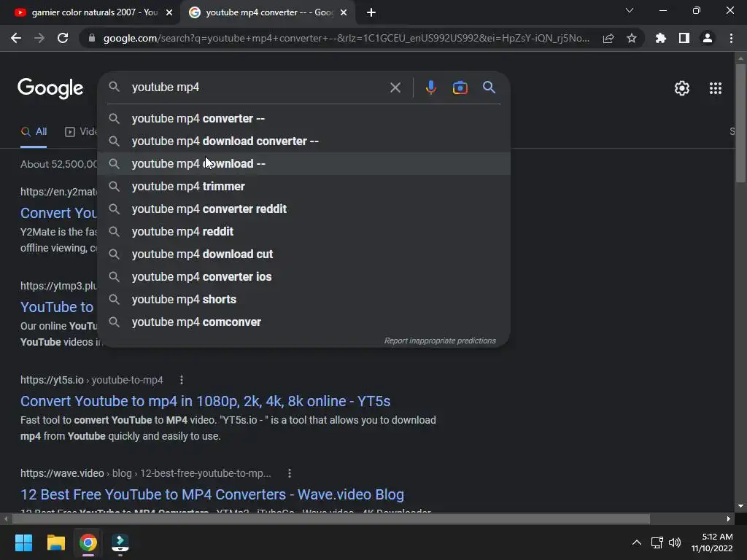The image size is (747, 560).
Task: Click scrollbar down arrow
Action: coord(740,506)
